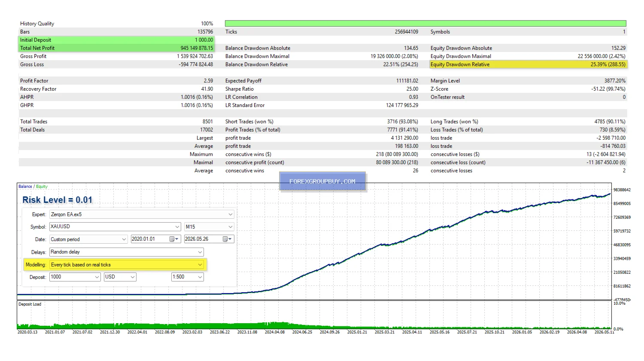Expand the USD currency dropdown
This screenshot has width=644, height=361.
coord(120,277)
